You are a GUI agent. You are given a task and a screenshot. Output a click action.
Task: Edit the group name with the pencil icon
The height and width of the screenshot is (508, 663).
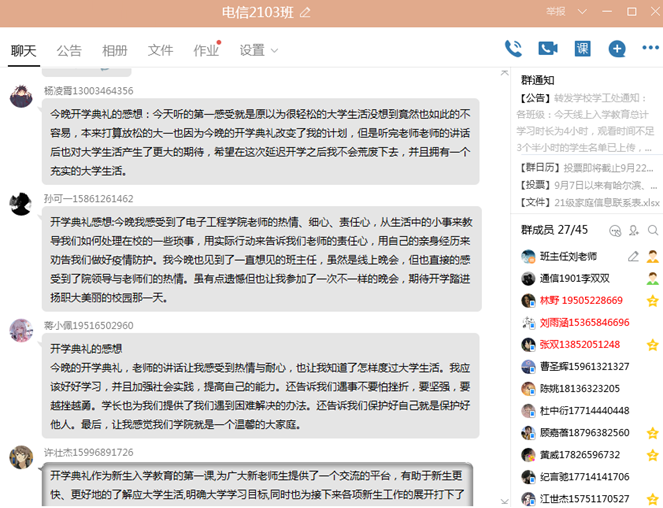(306, 12)
